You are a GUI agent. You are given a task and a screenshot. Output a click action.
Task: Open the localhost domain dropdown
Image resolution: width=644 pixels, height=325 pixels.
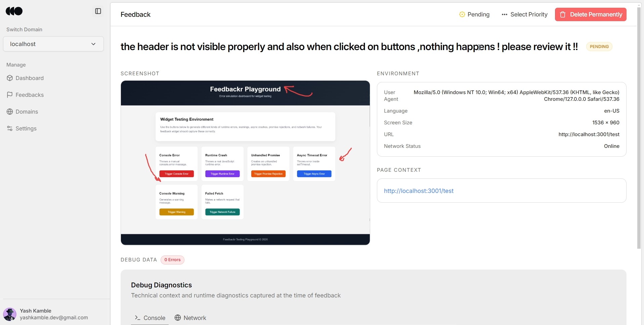[53, 44]
